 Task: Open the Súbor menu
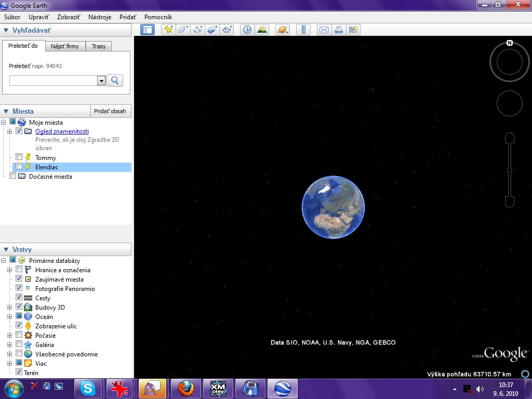pos(12,17)
